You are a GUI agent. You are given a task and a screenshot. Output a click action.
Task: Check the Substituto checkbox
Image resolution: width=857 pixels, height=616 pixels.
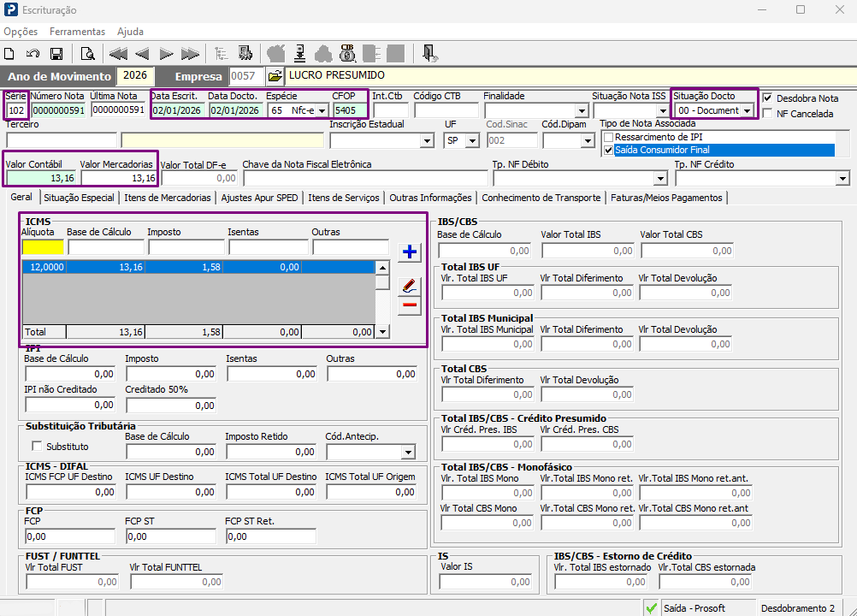tap(37, 446)
